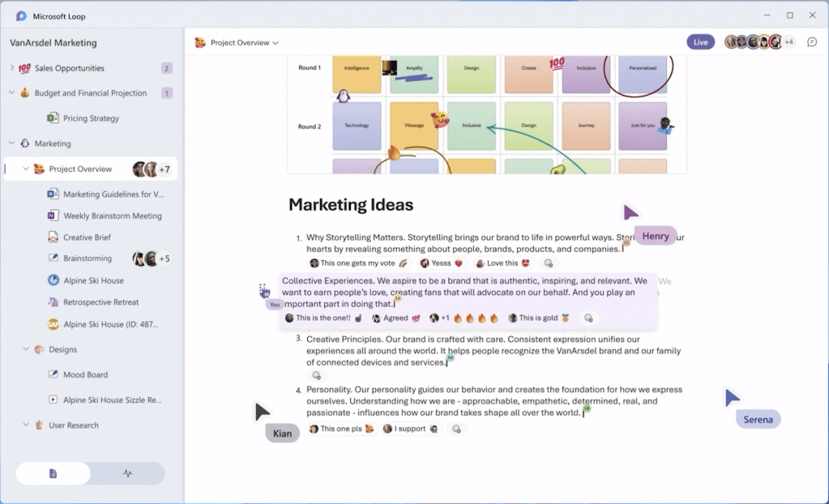Image resolution: width=829 pixels, height=504 pixels.
Task: Open the Weekly Brainstorm Meeting OneNote page
Action: point(112,216)
